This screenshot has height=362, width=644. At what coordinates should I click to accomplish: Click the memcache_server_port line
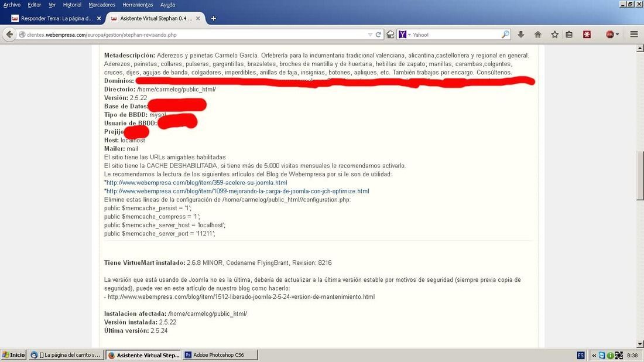tap(160, 233)
